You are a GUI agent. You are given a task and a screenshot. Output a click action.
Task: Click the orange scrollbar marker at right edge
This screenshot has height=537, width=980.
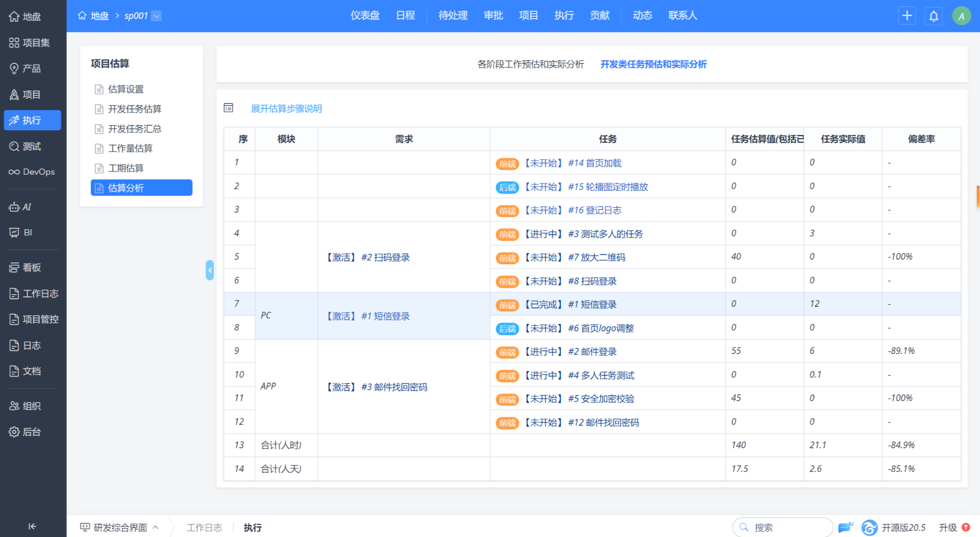[978, 196]
